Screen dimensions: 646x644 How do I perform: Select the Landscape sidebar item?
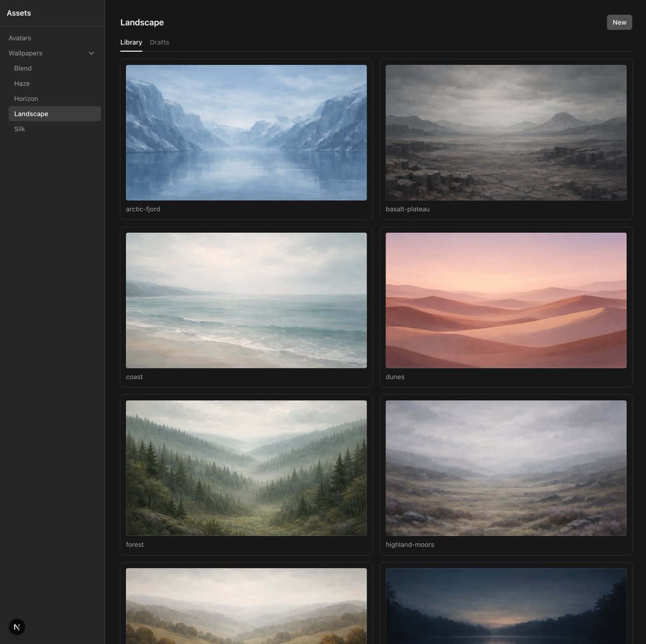click(x=54, y=114)
